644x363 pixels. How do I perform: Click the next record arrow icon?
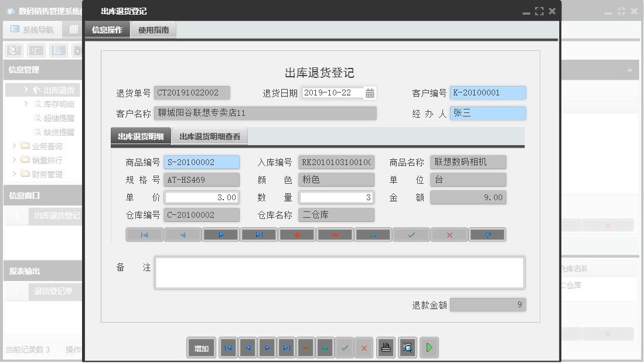coord(220,234)
